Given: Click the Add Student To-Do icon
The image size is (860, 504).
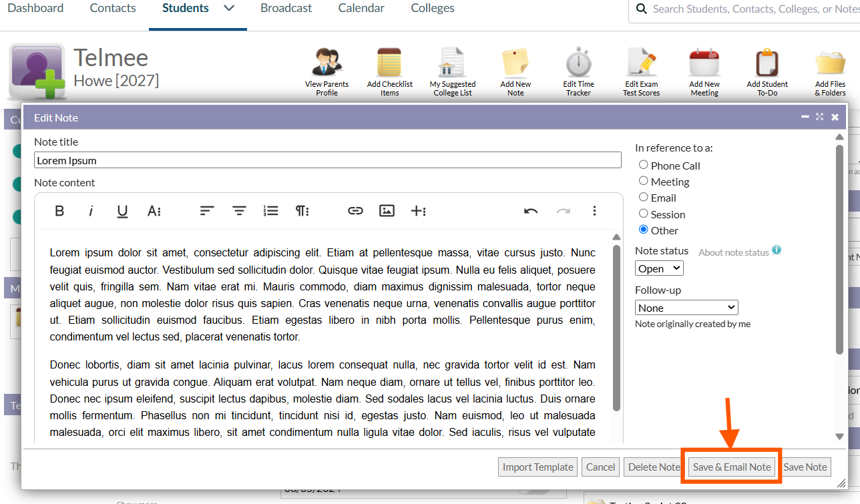Looking at the screenshot, I should (x=767, y=63).
